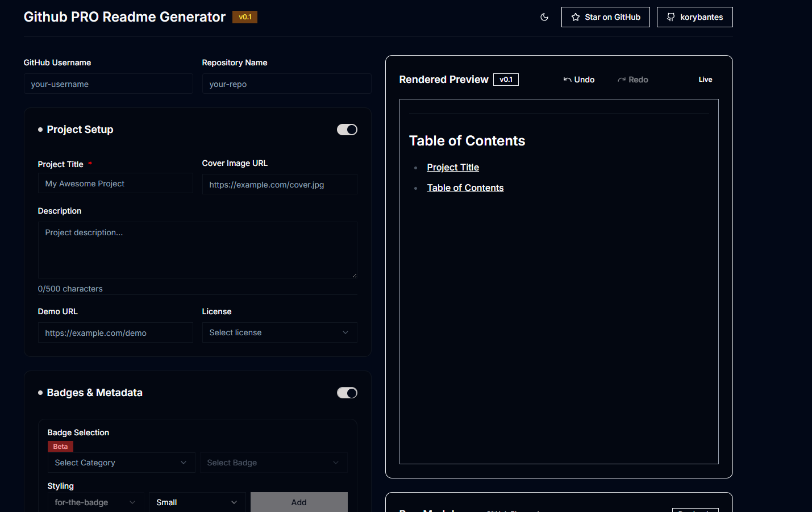This screenshot has width=812, height=512.
Task: Click the Beta label under Badge Selection
Action: [x=60, y=447]
